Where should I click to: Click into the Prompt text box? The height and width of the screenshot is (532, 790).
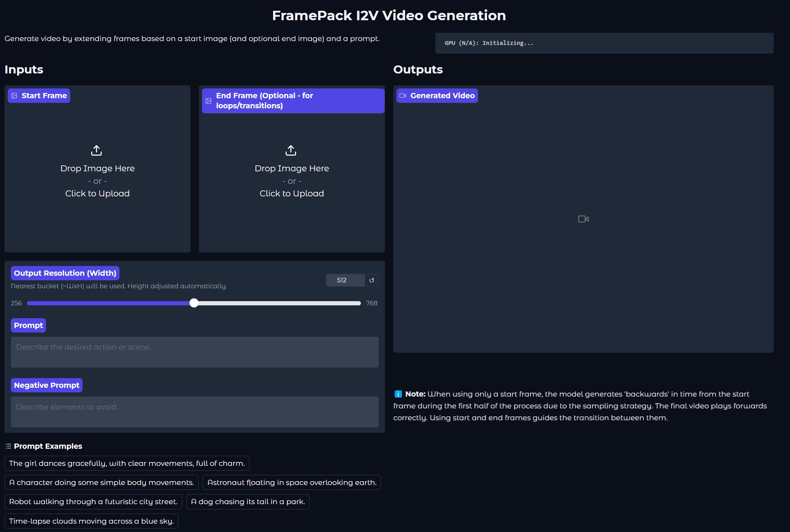pyautogui.click(x=194, y=352)
